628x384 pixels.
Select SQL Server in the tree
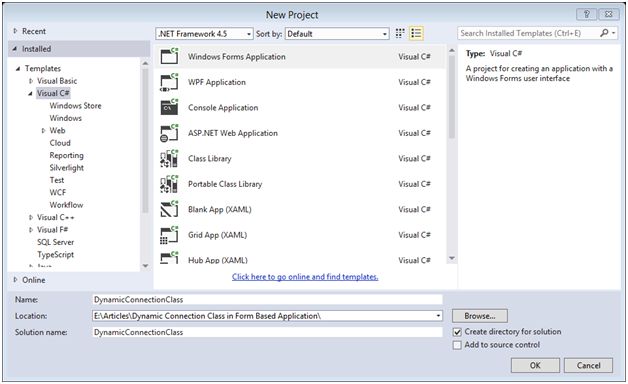pyautogui.click(x=56, y=242)
